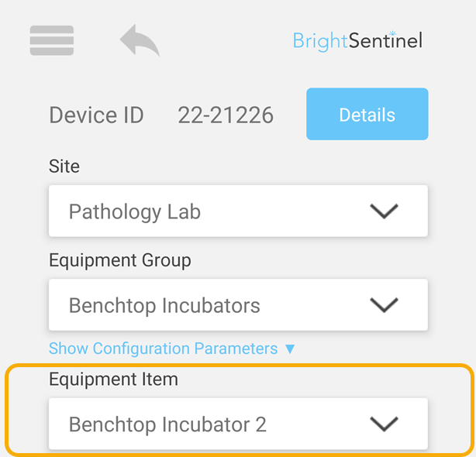The height and width of the screenshot is (457, 476).
Task: Click the BrightSentinel logo
Action: pyautogui.click(x=357, y=40)
